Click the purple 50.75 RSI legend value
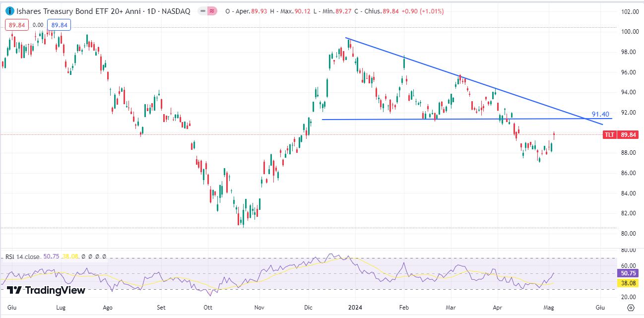644x318 pixels. (x=52, y=256)
